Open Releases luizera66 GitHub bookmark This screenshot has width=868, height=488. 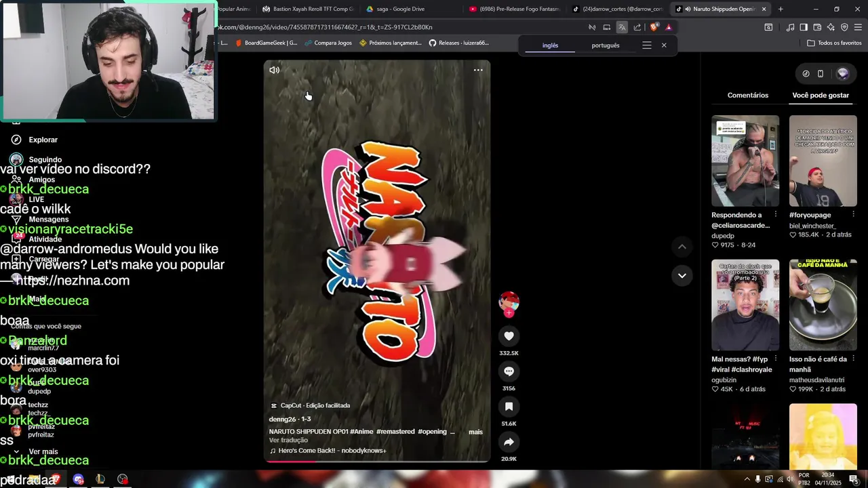pyautogui.click(x=459, y=43)
